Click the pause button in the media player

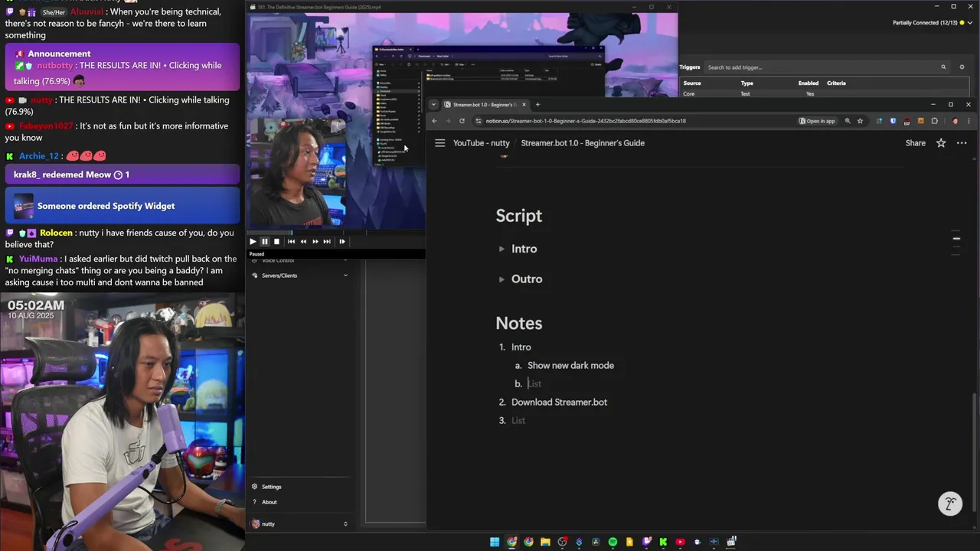[x=265, y=241]
